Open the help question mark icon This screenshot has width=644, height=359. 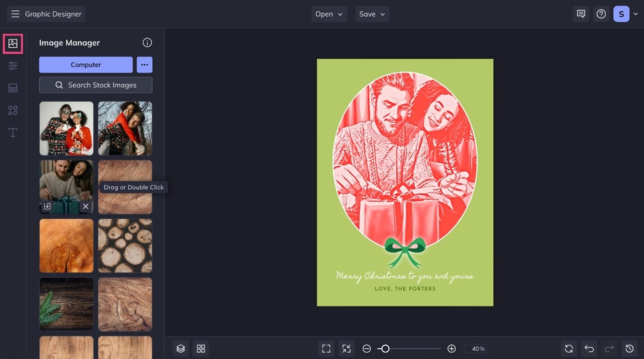pos(601,14)
